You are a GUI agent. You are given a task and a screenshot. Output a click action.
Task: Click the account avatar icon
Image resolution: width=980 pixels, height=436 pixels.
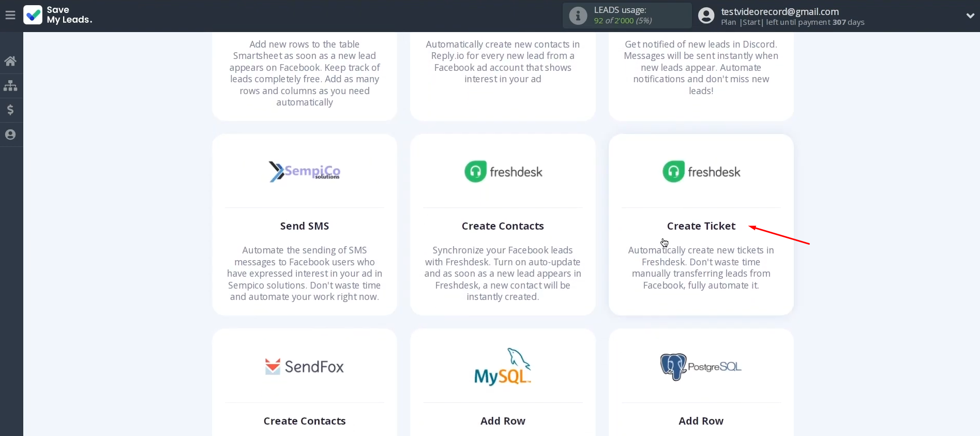(x=706, y=16)
